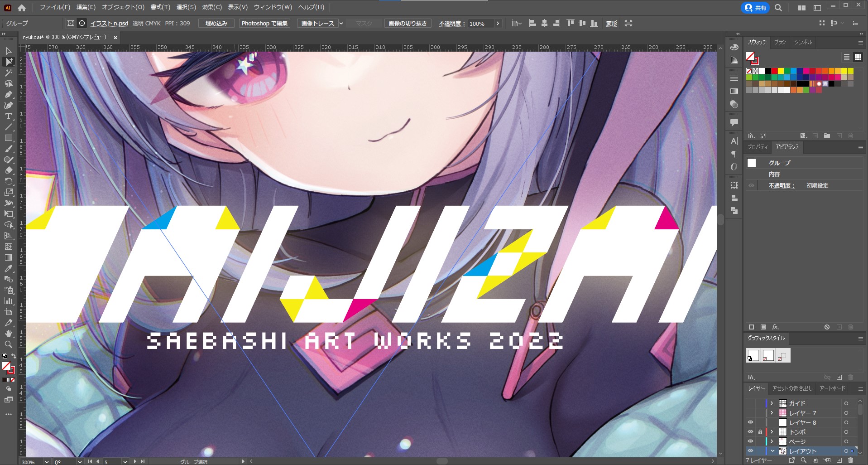
Task: Choose the yellow swatch in Swatches panel
Action: 781,71
